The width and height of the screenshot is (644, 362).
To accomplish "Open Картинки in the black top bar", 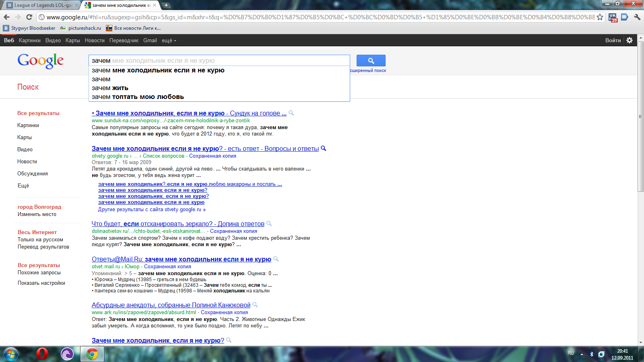I will pos(30,40).
